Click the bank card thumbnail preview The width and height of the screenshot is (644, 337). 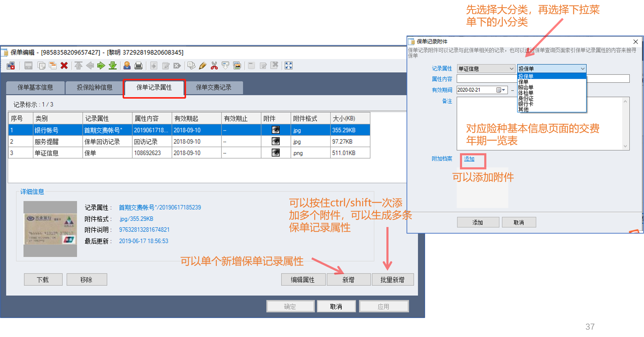tap(50, 229)
